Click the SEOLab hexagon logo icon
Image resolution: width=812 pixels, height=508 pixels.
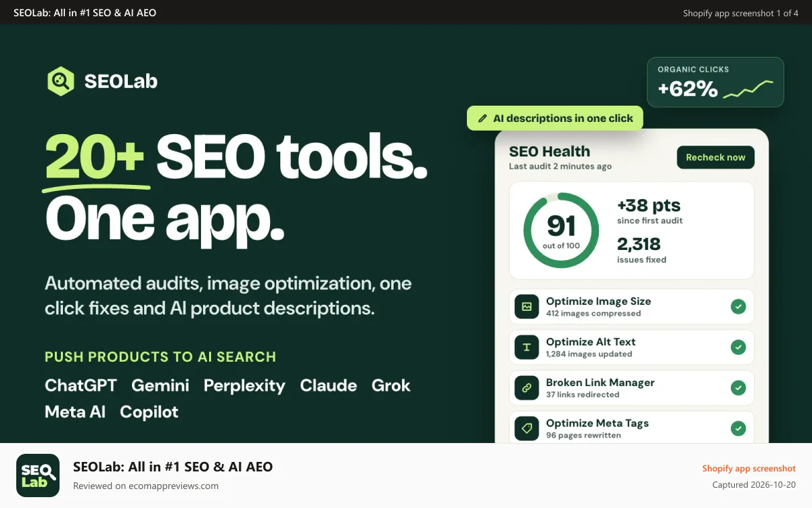60,81
